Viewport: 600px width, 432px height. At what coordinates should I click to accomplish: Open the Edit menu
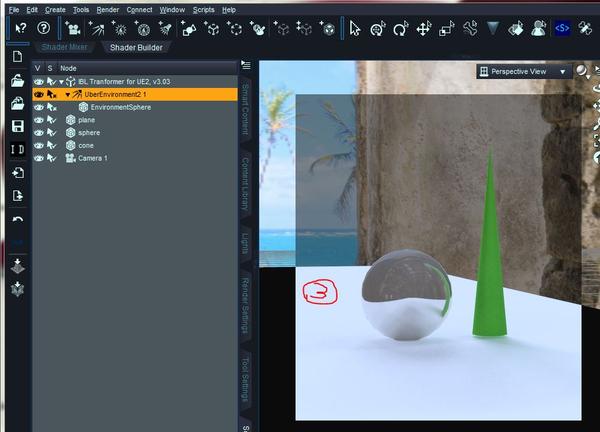[x=32, y=10]
